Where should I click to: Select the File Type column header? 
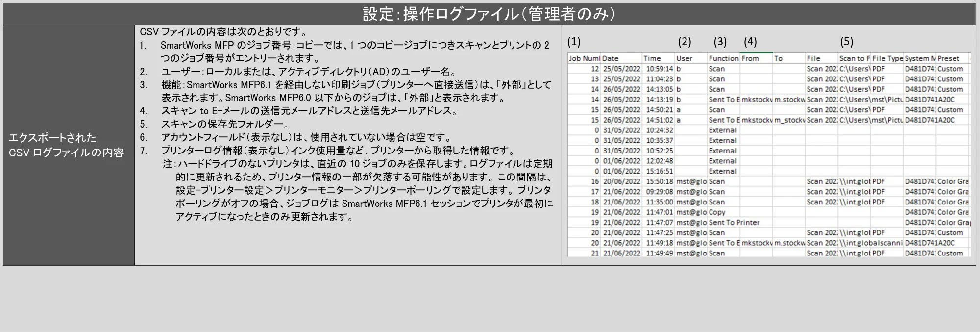pos(887,58)
